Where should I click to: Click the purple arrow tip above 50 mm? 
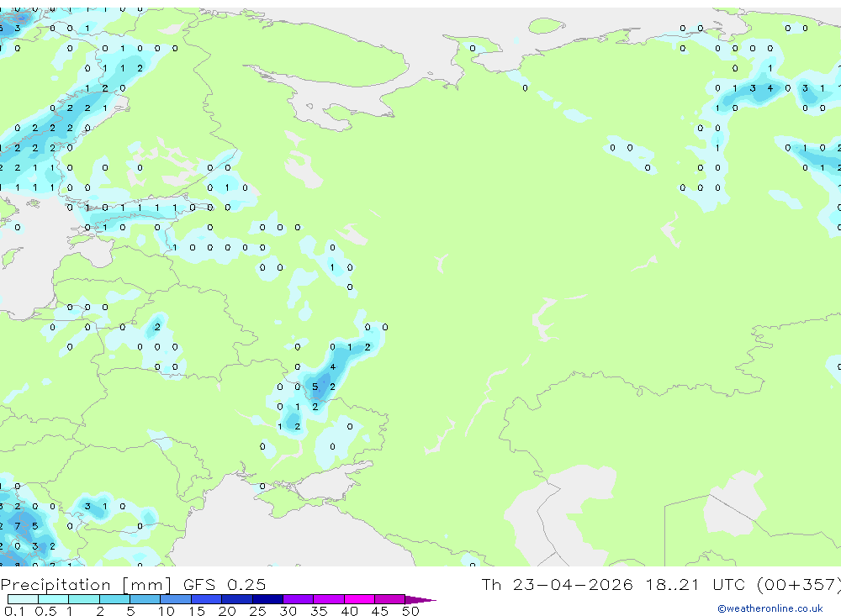pos(420,600)
